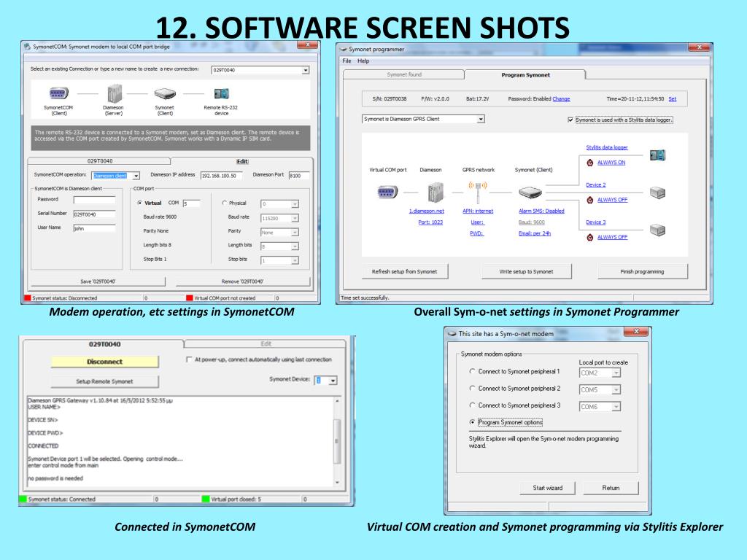Click the power icon beside ALWAYS ON
This screenshot has width=747, height=560.
[589, 163]
